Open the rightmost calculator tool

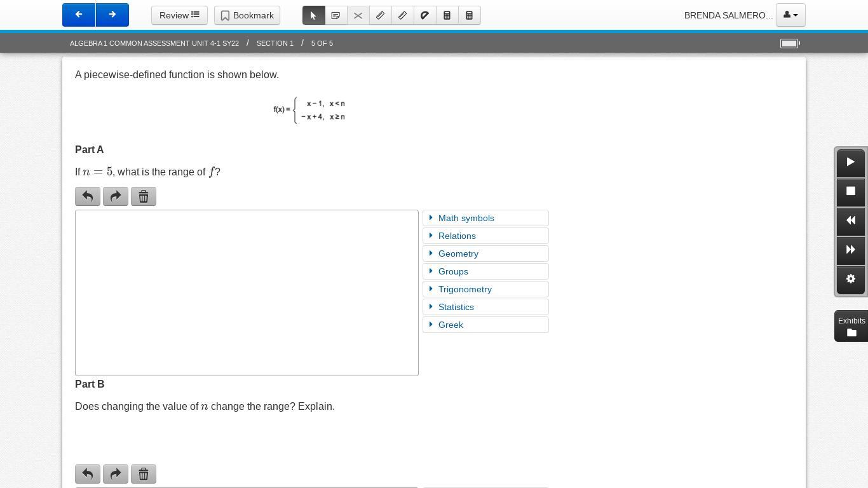470,15
